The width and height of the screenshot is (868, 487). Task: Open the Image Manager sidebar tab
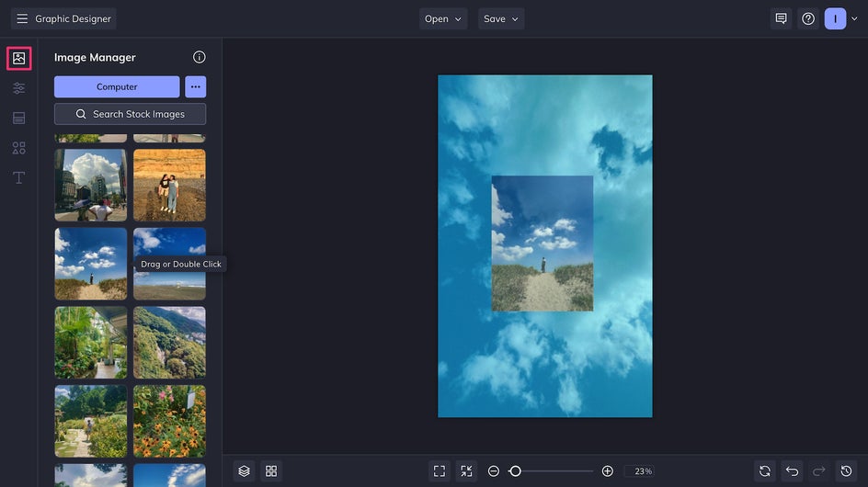18,58
